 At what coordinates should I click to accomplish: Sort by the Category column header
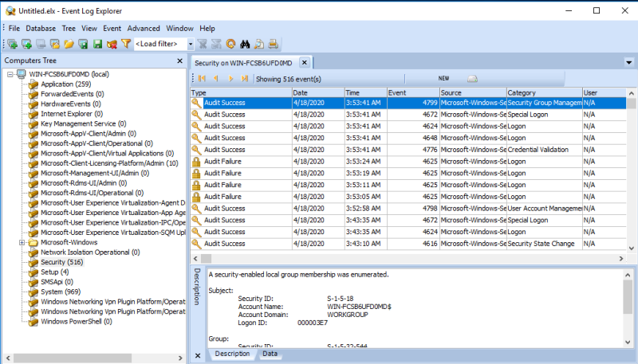coord(545,92)
